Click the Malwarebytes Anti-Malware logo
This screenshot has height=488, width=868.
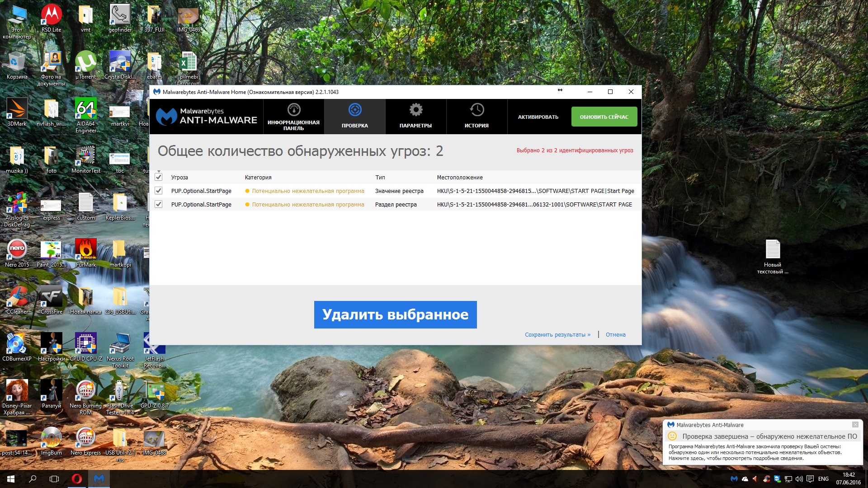[x=207, y=116]
